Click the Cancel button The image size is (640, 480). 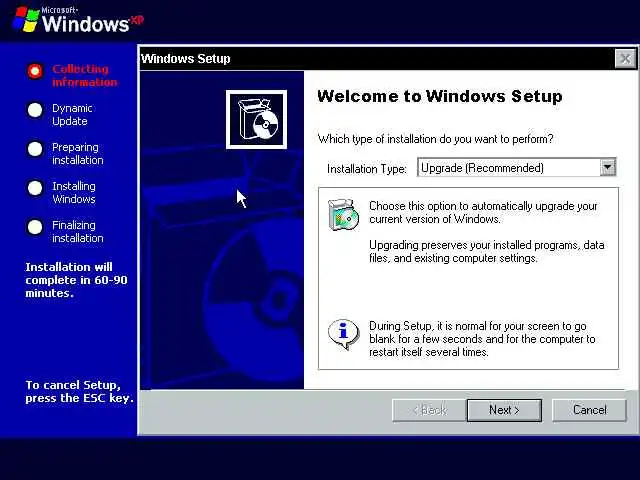coord(589,410)
